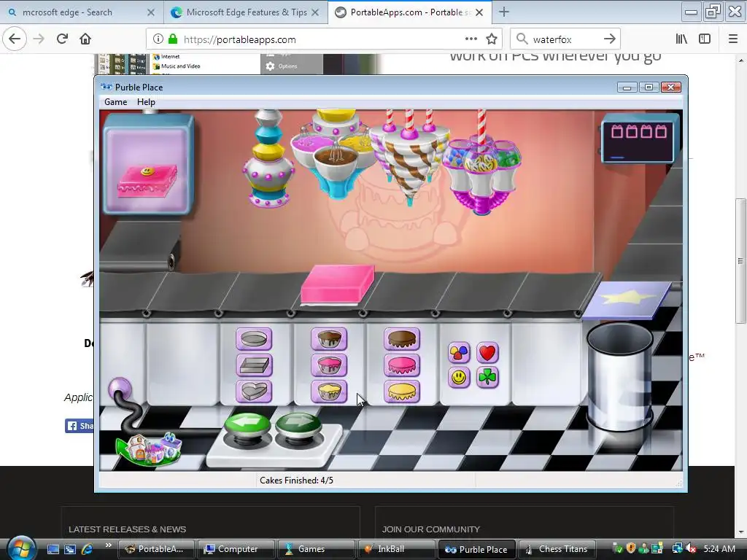This screenshot has width=747, height=560.
Task: Click the taskbar clock 5:24 AM
Action: coord(719,548)
